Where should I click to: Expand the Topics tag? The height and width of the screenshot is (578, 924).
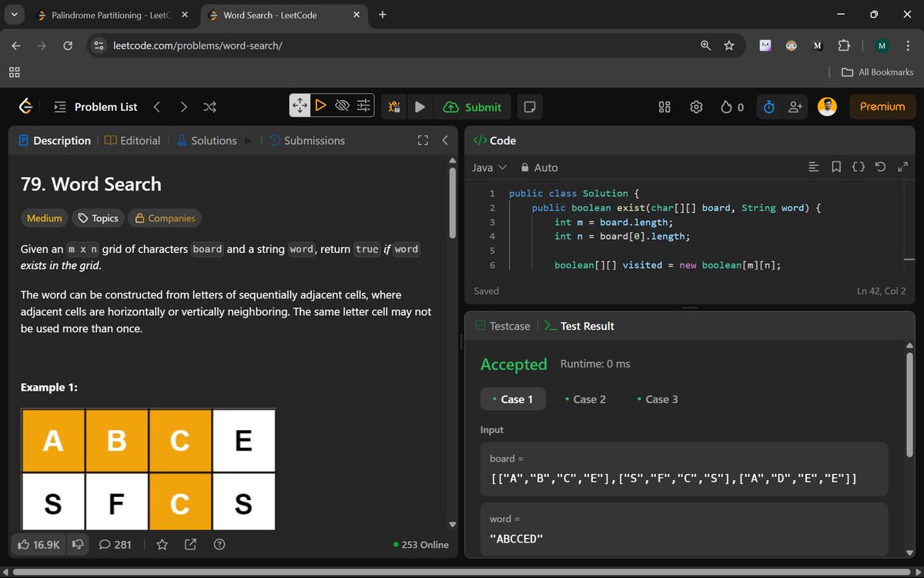[x=98, y=218]
